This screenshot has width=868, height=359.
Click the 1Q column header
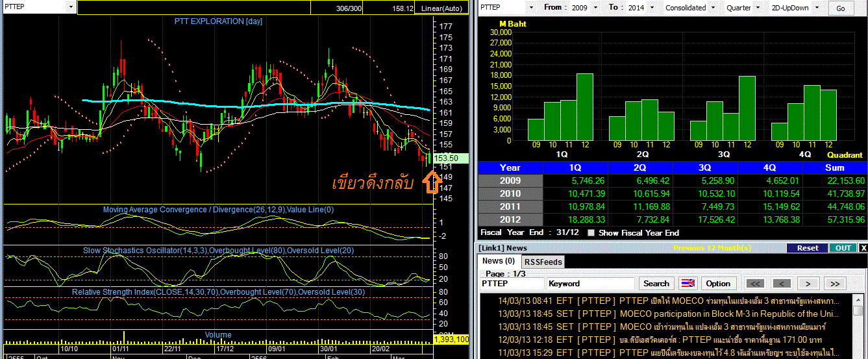point(575,167)
